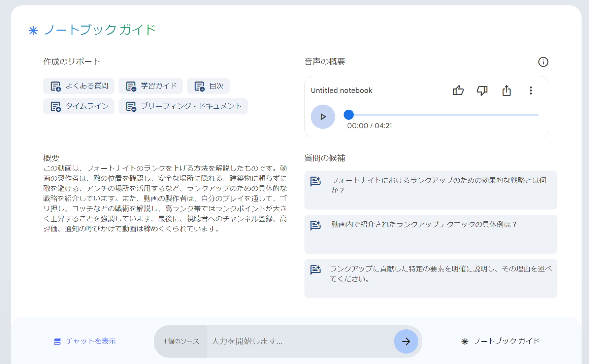Image resolution: width=589 pixels, height=364 pixels.
Task: Play the audio overview
Action: pos(323,117)
